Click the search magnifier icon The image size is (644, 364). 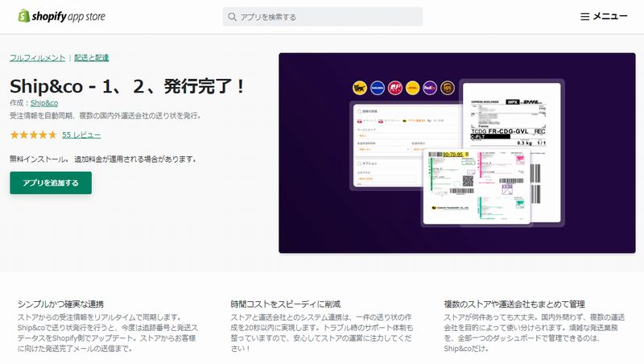pyautogui.click(x=232, y=17)
